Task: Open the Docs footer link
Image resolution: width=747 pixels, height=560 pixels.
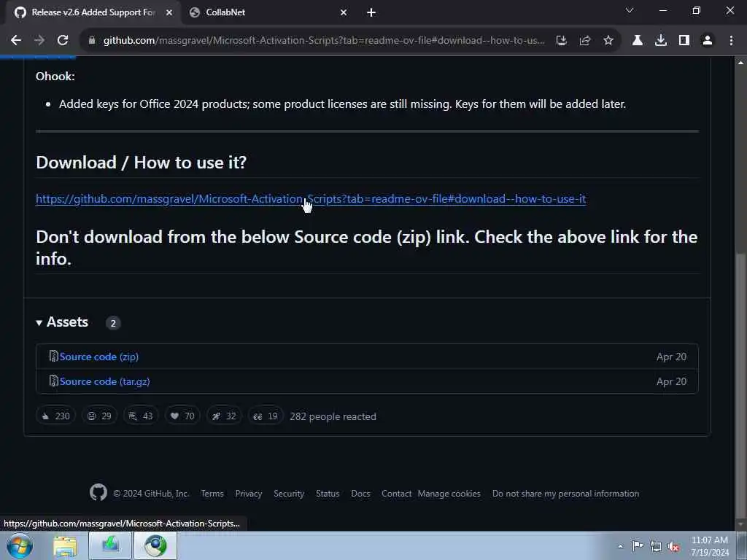Action: pos(360,494)
